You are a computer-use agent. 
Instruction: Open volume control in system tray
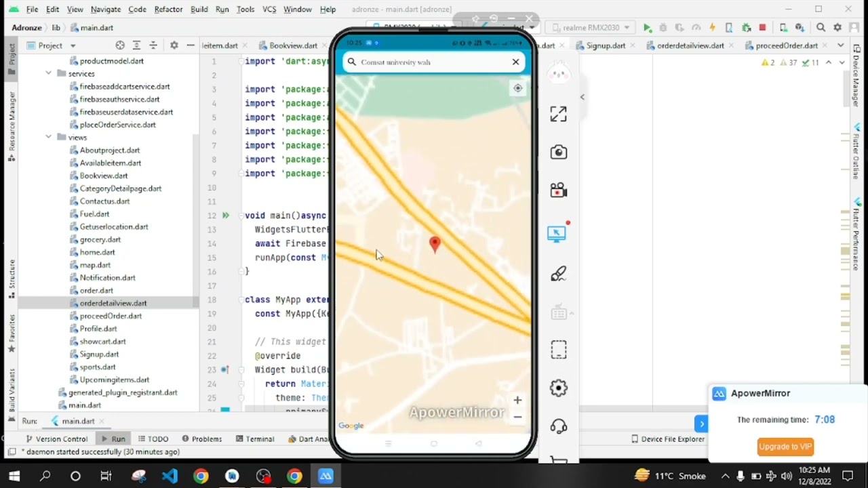point(786,476)
